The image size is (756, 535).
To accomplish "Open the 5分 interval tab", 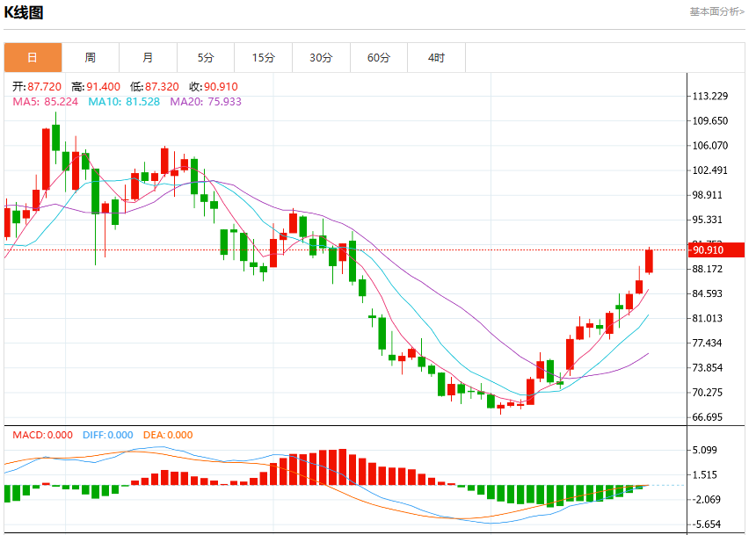I will [x=206, y=57].
